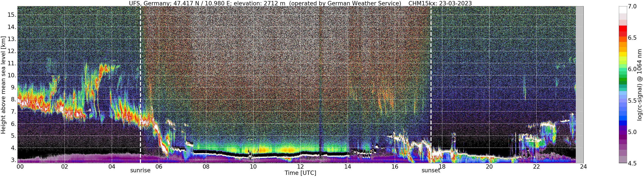The width and height of the screenshot is (644, 177).
Task: Click the 'Time [UTC]' axis label
Action: coord(300,173)
